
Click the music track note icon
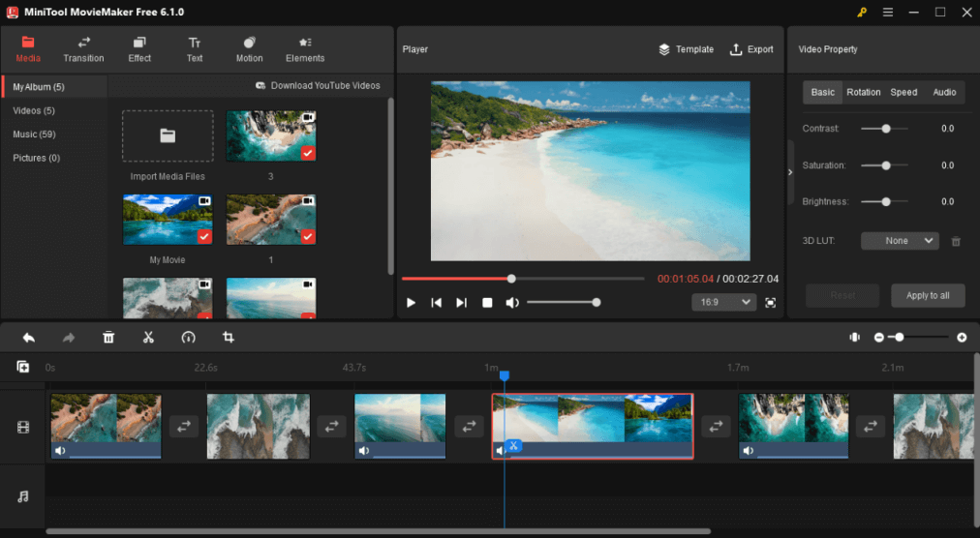(23, 496)
